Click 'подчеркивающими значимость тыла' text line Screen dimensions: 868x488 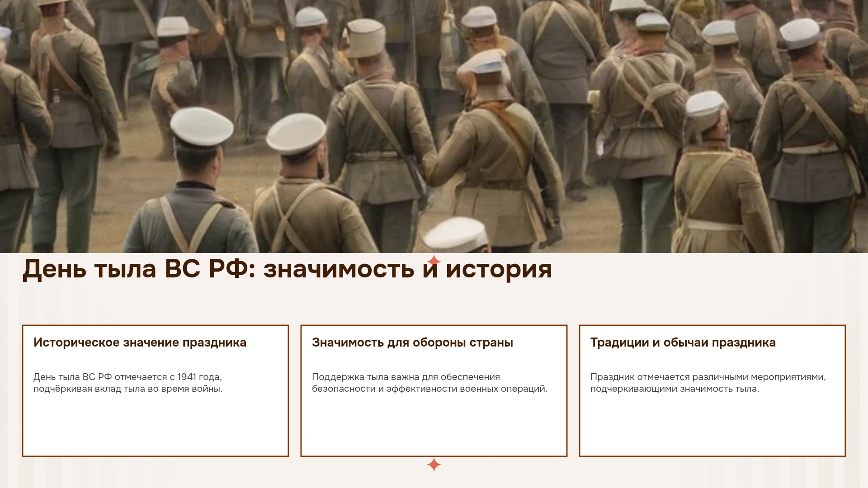tap(675, 389)
